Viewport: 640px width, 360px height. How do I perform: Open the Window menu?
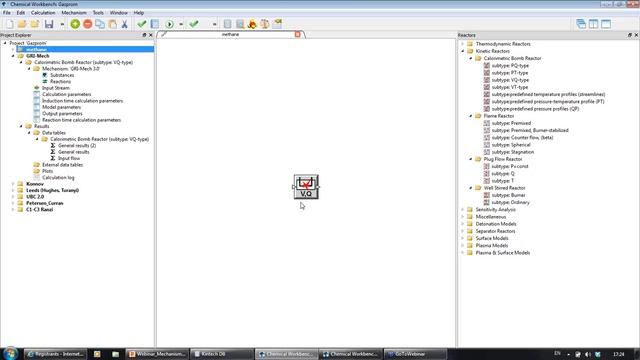click(119, 13)
